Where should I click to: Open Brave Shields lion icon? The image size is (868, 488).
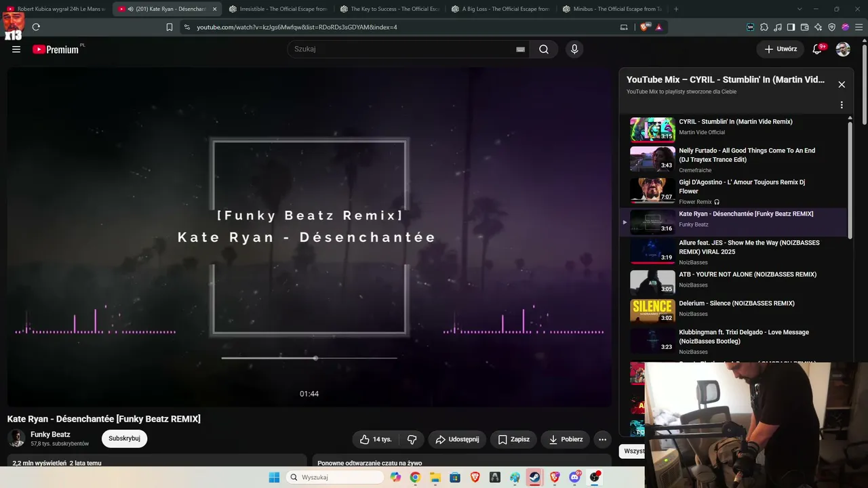pos(644,27)
